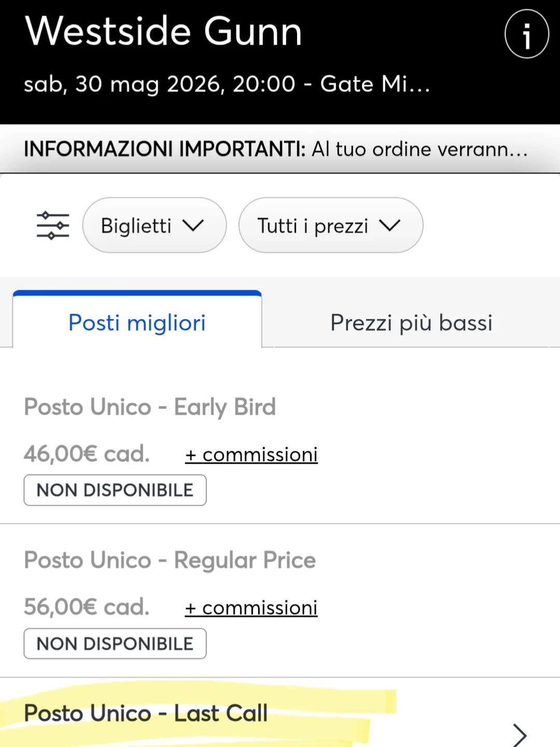Tap the event date and venue line
Viewport: 560px width, 747px height.
[x=227, y=84]
